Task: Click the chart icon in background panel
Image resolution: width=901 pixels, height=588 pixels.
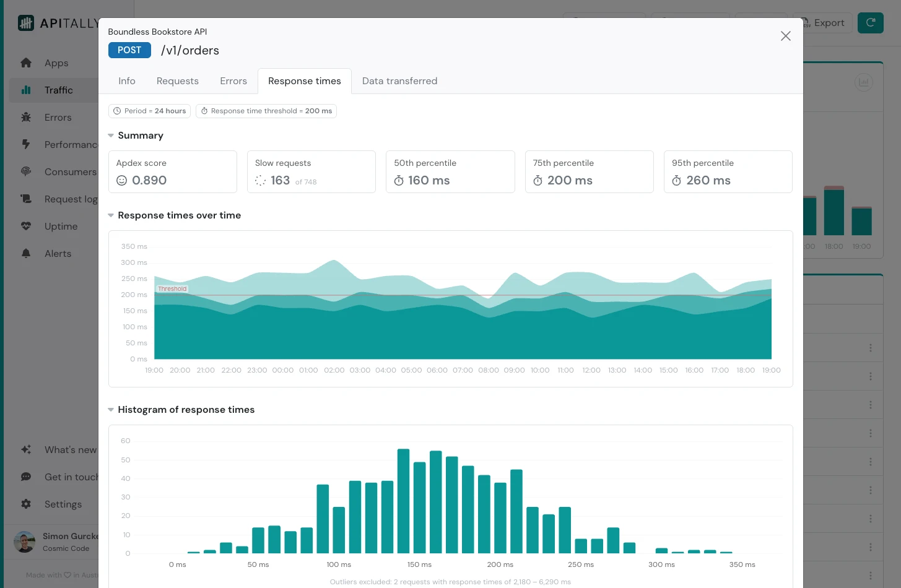Action: pyautogui.click(x=864, y=82)
